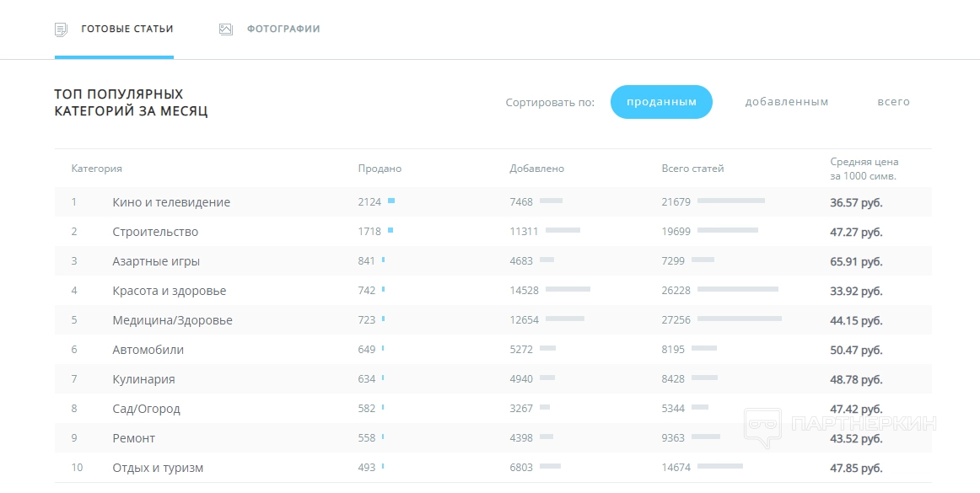
Task: Click the added value 7468
Action: click(521, 202)
